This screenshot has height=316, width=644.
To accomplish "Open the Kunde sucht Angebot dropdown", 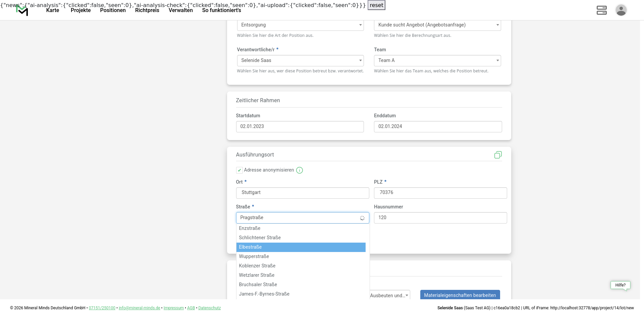I will [437, 25].
